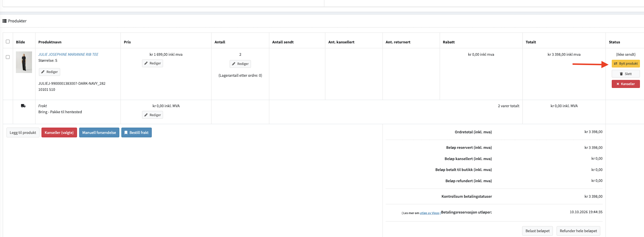The image size is (644, 237).
Task: Click Bestill frakt bookmark button
Action: point(136,133)
